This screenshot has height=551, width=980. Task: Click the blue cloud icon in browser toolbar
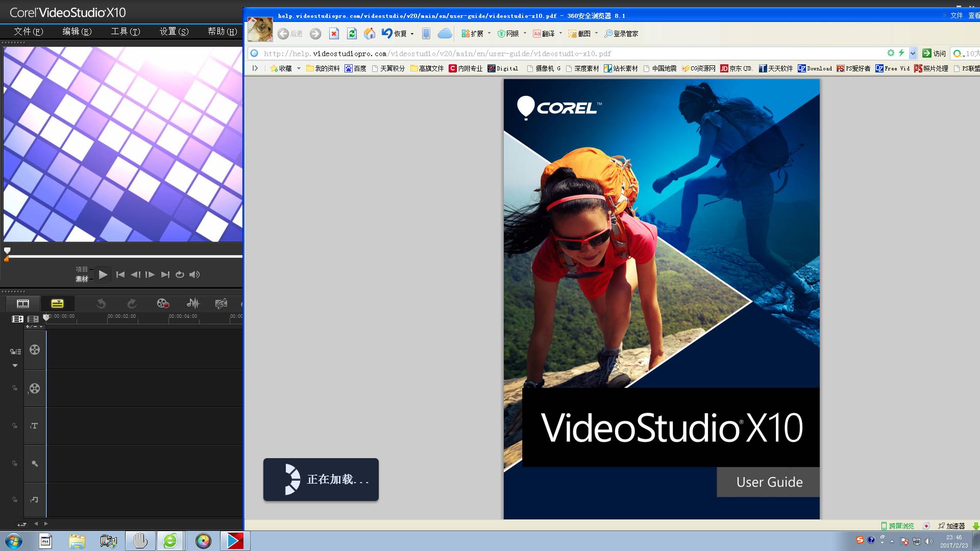tap(445, 34)
